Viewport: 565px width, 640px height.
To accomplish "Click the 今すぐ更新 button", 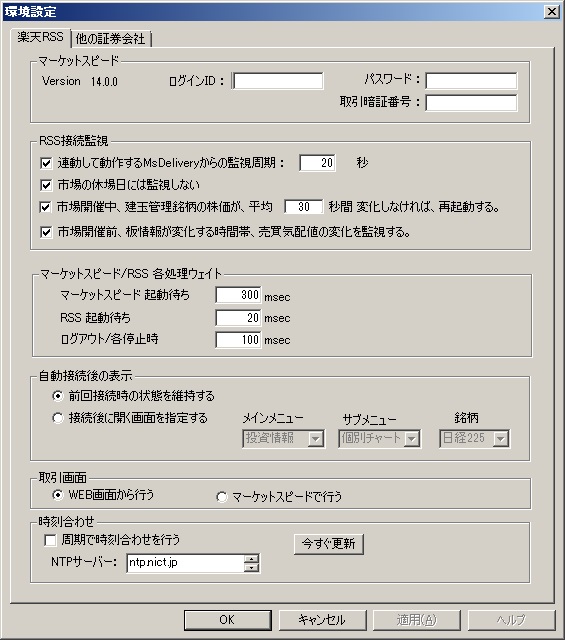I will (329, 544).
